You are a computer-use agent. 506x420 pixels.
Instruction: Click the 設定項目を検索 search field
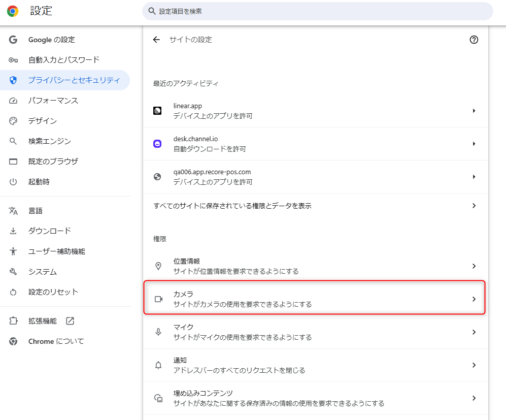tap(318, 11)
